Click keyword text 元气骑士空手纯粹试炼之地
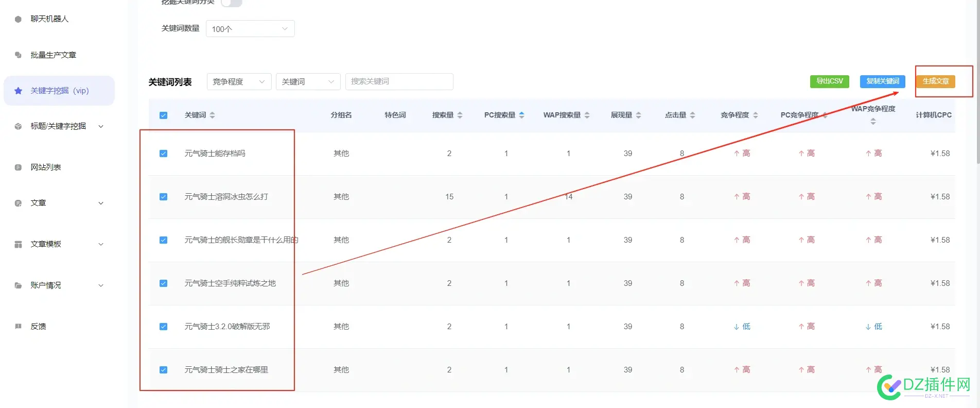The width and height of the screenshot is (980, 408). [230, 283]
